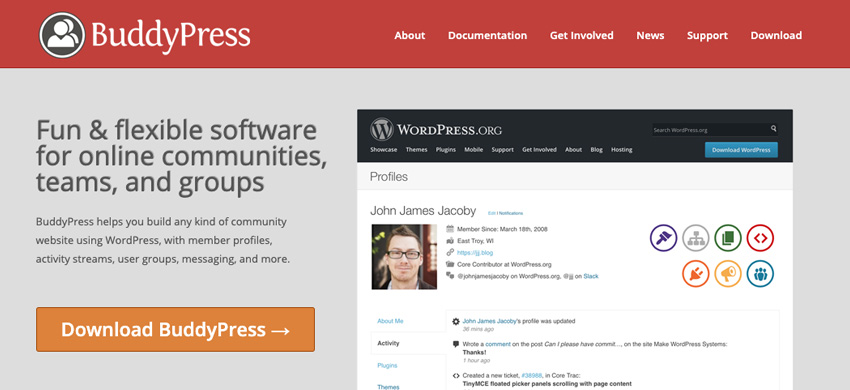Open the About menu item
This screenshot has height=390, width=850.
(x=409, y=35)
